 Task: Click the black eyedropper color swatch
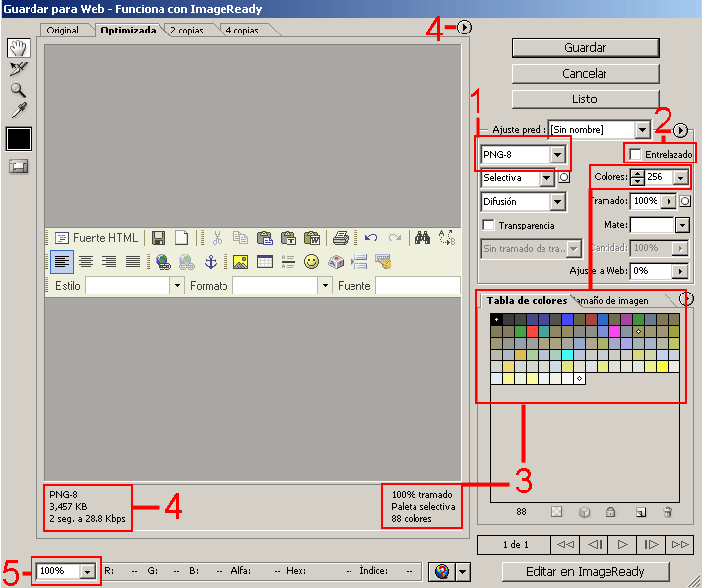[x=19, y=138]
